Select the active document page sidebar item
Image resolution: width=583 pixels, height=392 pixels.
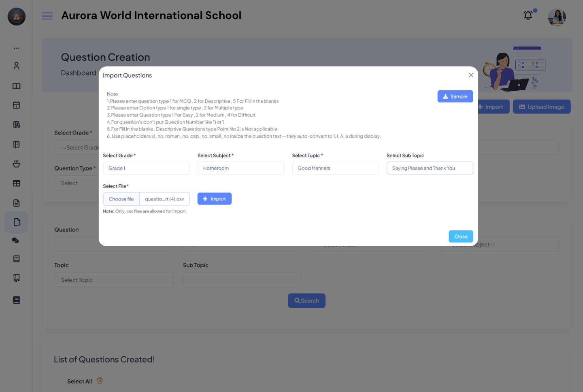[16, 222]
